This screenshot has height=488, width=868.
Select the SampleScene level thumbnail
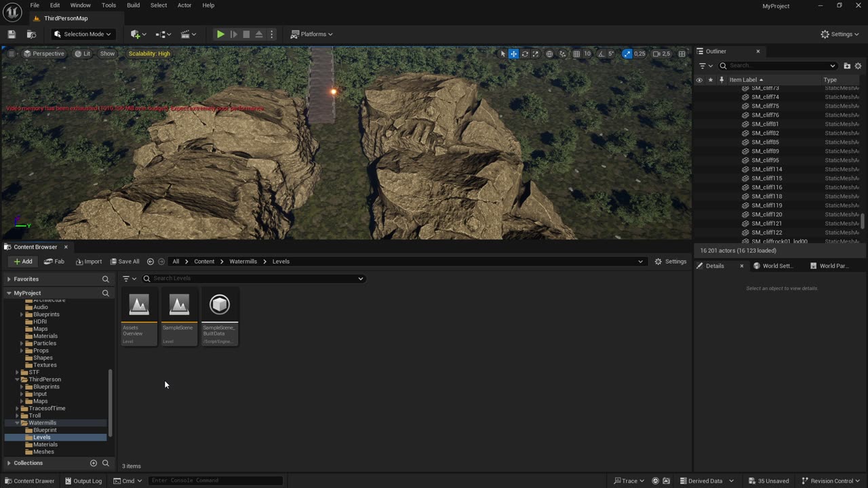pos(179,317)
